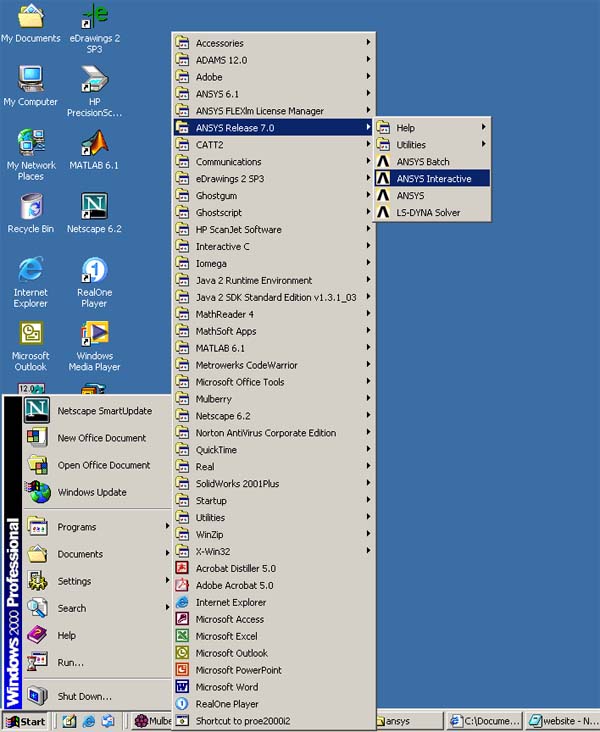
Task: Expand Search in the Start menu
Action: pos(97,608)
